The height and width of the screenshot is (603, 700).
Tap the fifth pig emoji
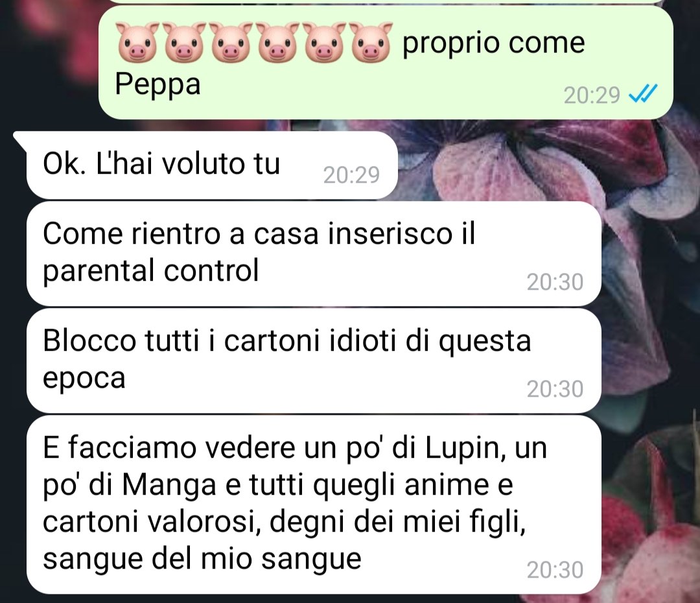[323, 42]
